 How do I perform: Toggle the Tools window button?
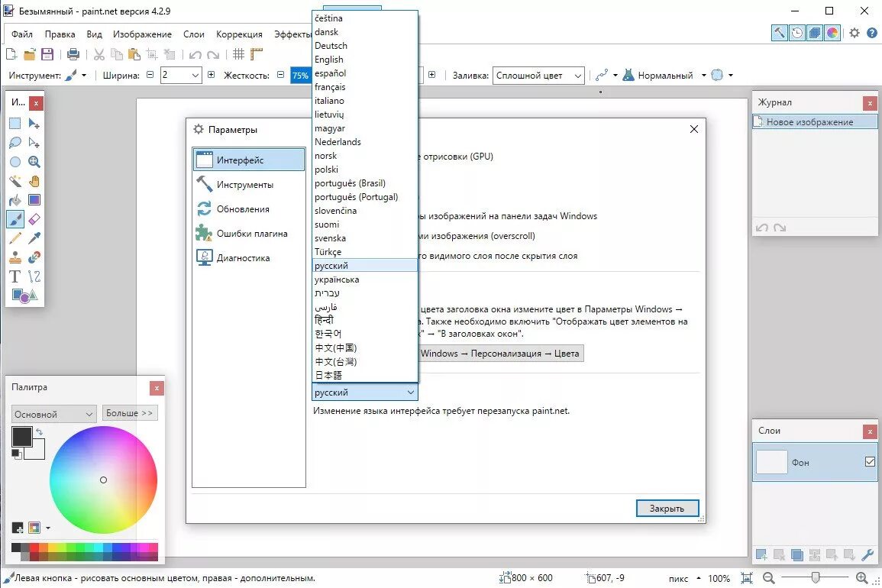click(780, 33)
